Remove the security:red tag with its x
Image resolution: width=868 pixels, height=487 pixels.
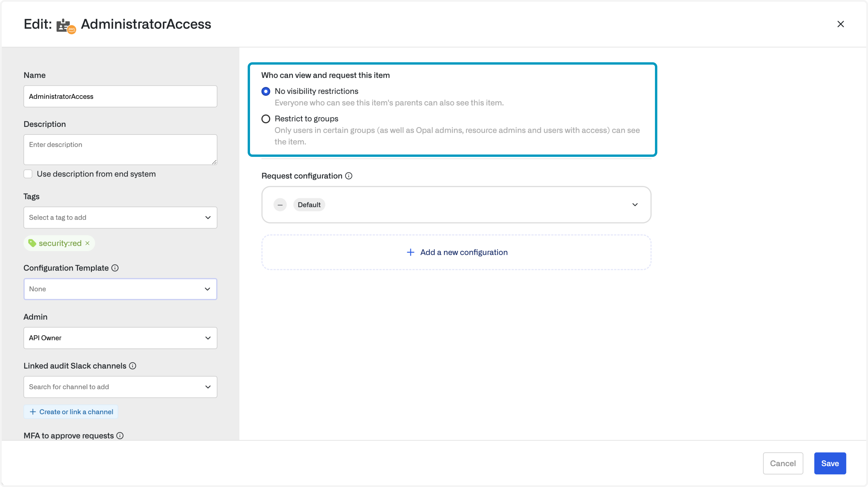88,243
